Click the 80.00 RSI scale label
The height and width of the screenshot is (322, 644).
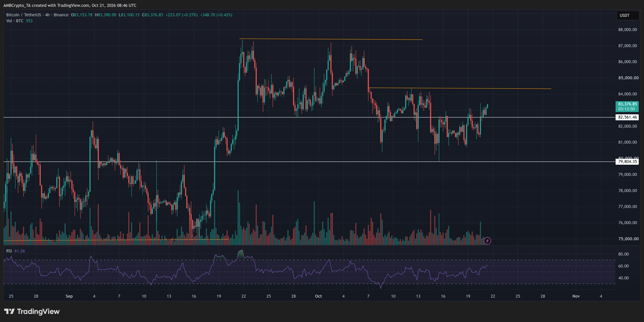coord(623,254)
